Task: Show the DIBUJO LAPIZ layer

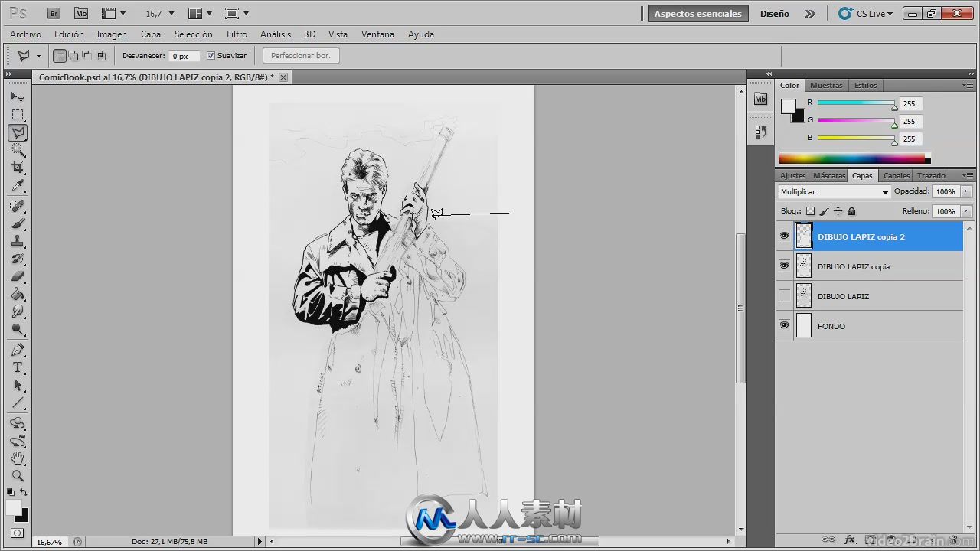Action: point(784,295)
